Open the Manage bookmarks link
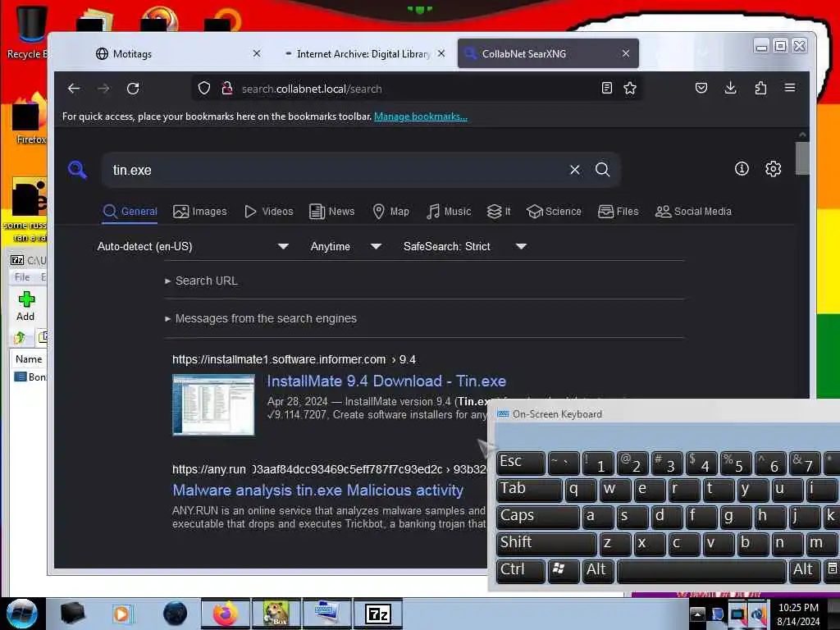840x630 pixels. (421, 116)
